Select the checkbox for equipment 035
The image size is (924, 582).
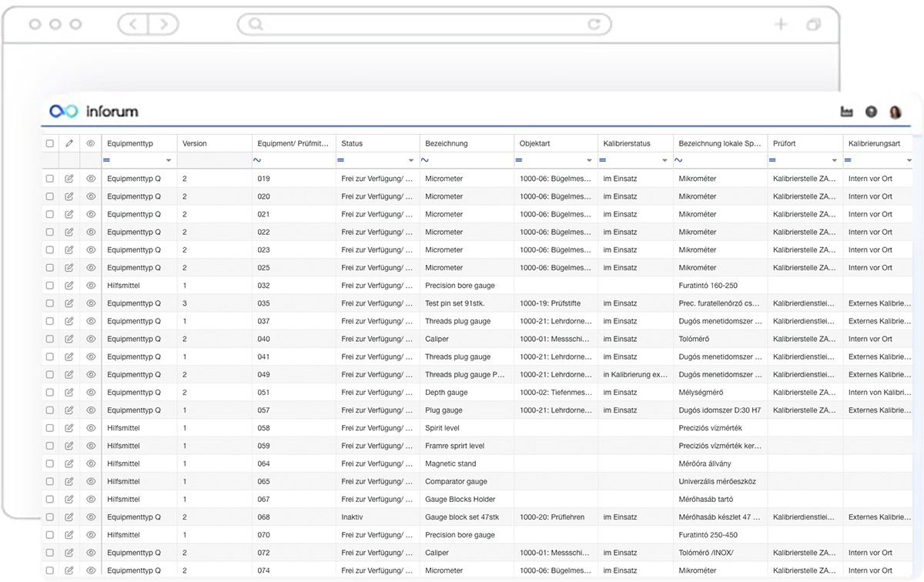(x=50, y=303)
